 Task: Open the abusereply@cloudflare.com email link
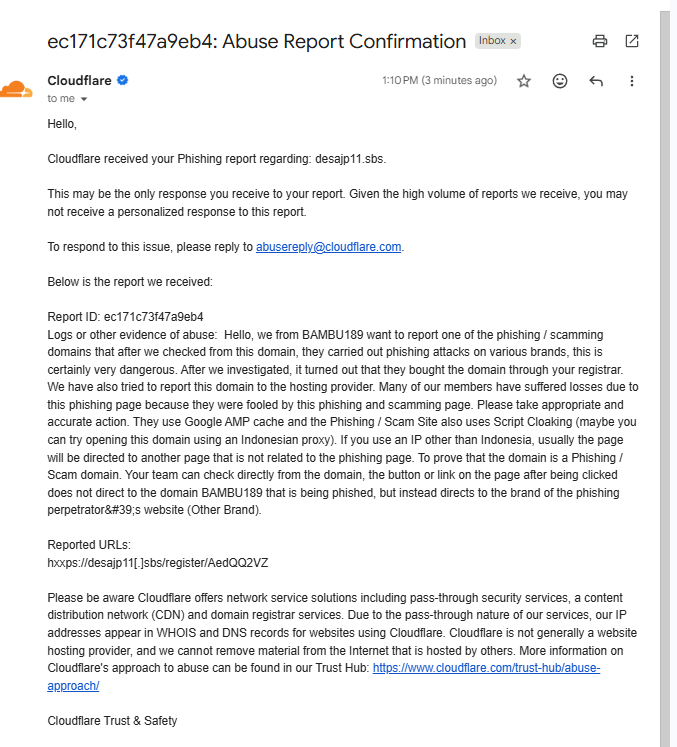point(328,247)
